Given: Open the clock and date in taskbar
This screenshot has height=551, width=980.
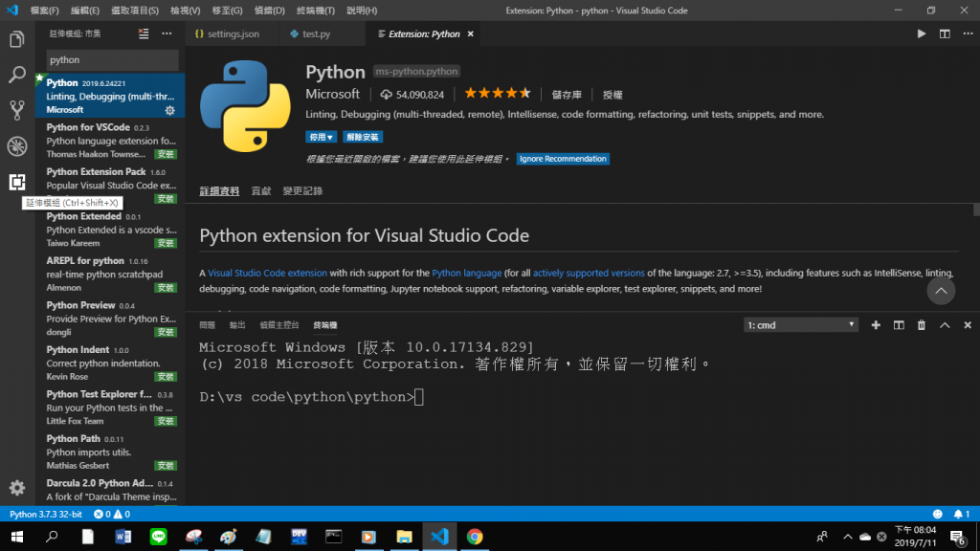Looking at the screenshot, I should (915, 537).
